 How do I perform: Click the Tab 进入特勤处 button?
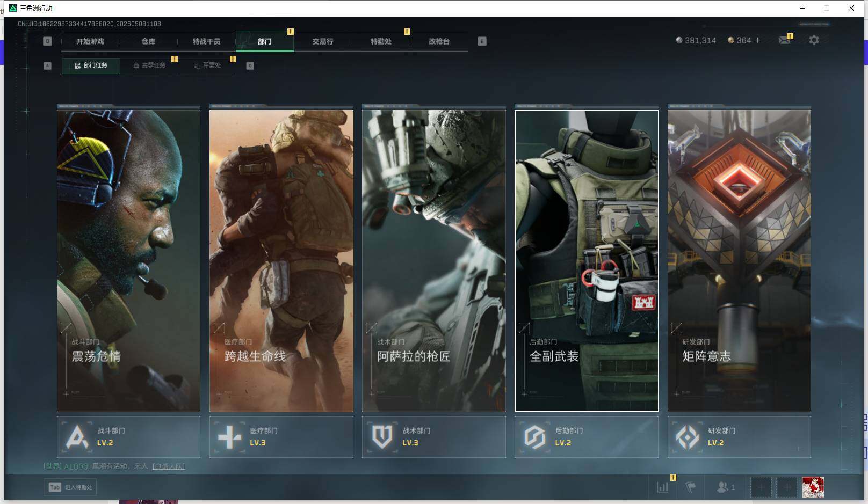click(x=70, y=487)
